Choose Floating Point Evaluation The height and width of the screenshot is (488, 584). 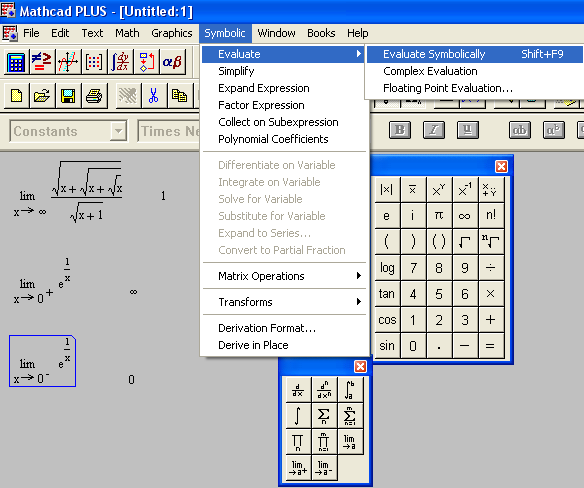tap(474, 88)
